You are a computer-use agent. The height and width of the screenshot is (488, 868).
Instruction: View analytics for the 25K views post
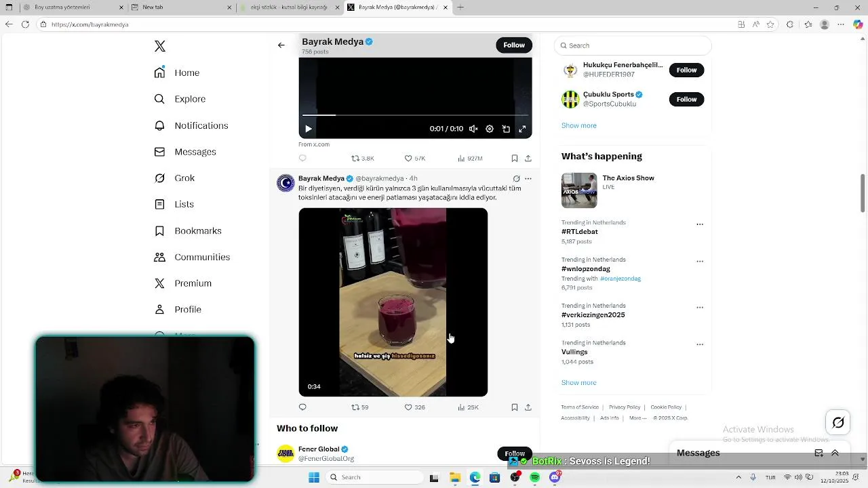[x=468, y=407]
